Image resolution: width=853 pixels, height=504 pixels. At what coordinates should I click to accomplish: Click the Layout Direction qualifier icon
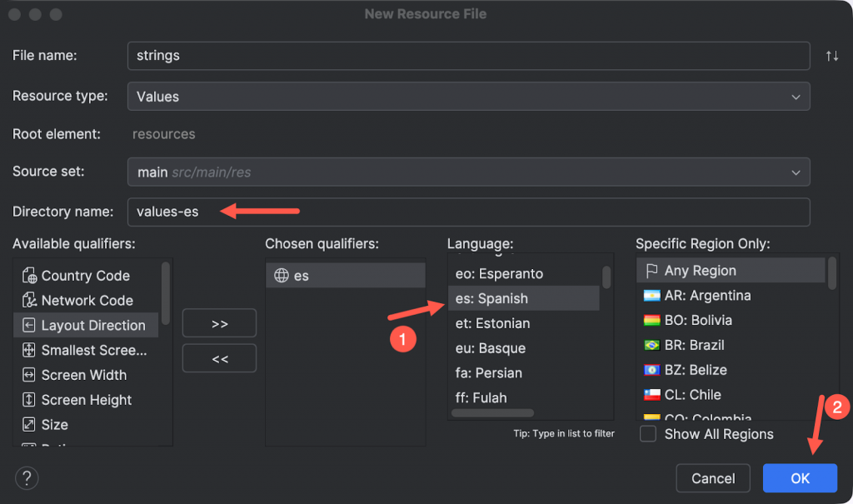[x=28, y=326]
